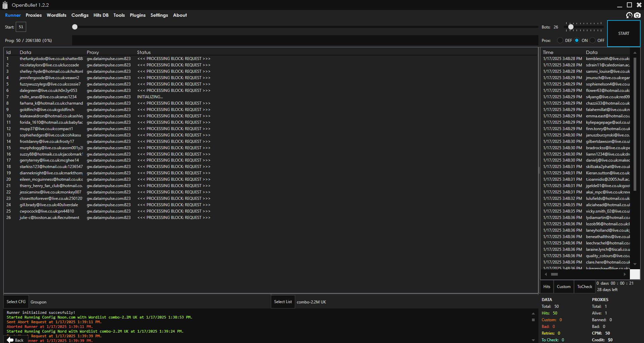Viewport: 644px width, 343px height.
Task: Click the log panel scroll-down arrow
Action: pyautogui.click(x=533, y=340)
